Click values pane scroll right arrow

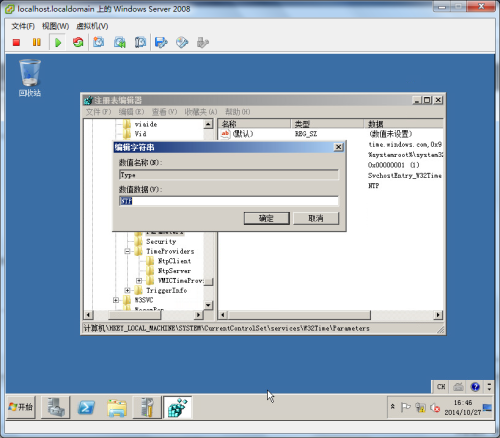point(438,315)
